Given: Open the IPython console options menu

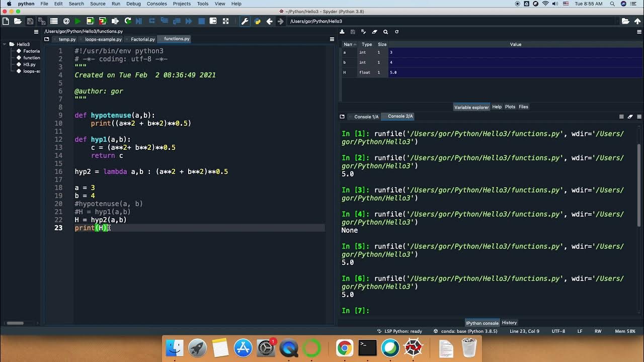Looking at the screenshot, I should point(639,117).
